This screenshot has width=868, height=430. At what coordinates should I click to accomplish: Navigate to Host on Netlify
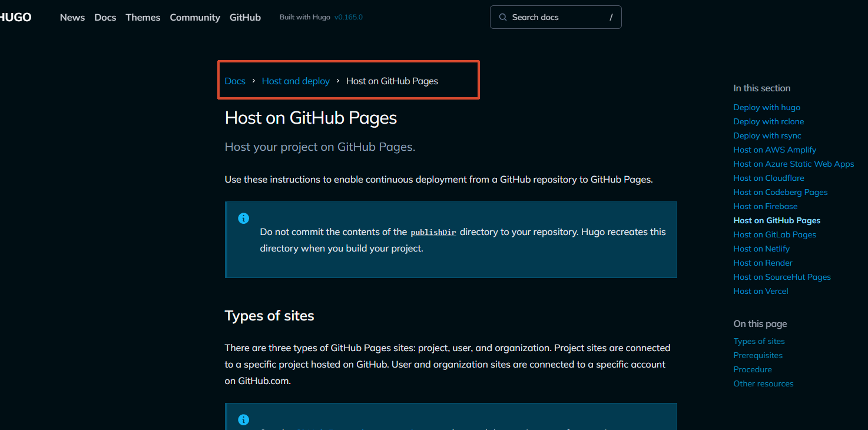(x=761, y=249)
